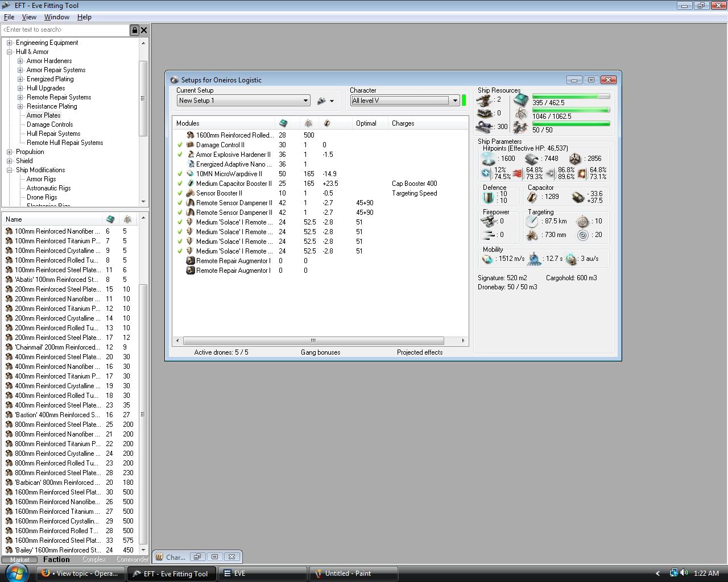
Task: Click the shield hitpoints icon showing 1600
Action: pos(487,159)
